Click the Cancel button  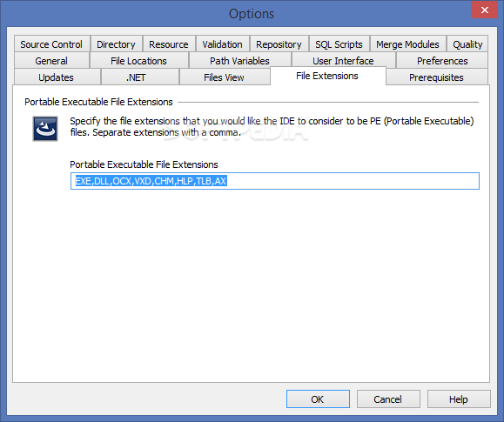pyautogui.click(x=388, y=399)
